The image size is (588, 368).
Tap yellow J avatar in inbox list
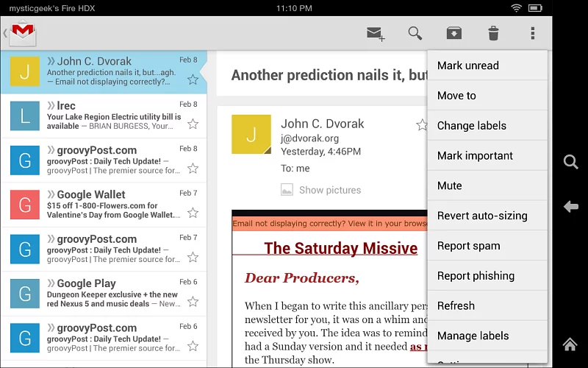coord(25,71)
